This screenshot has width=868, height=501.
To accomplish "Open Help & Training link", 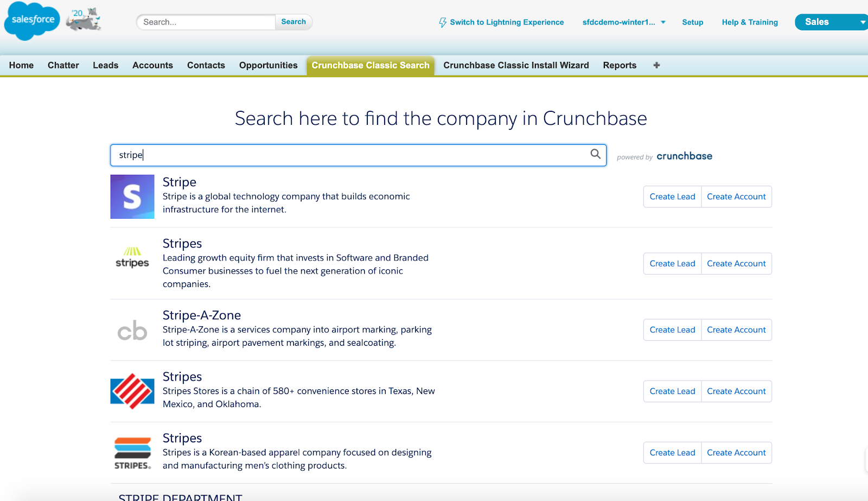I will pyautogui.click(x=750, y=22).
